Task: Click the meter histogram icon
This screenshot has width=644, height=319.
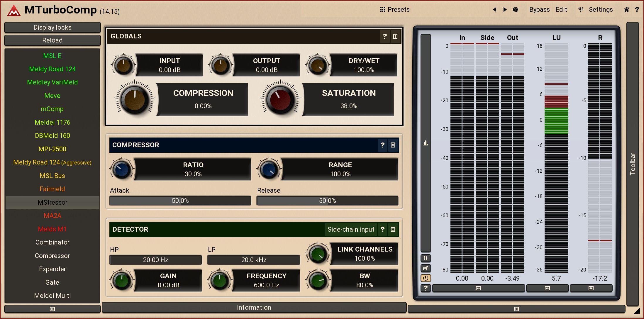Action: (426, 143)
